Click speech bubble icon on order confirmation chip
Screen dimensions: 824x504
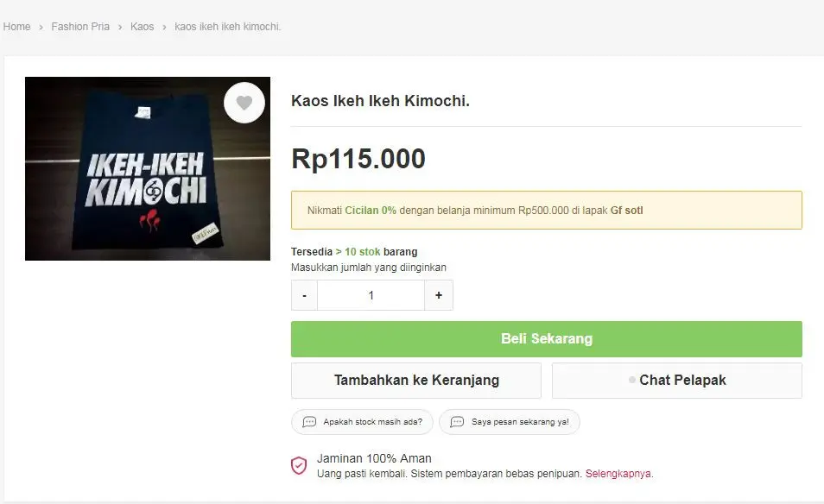click(456, 422)
